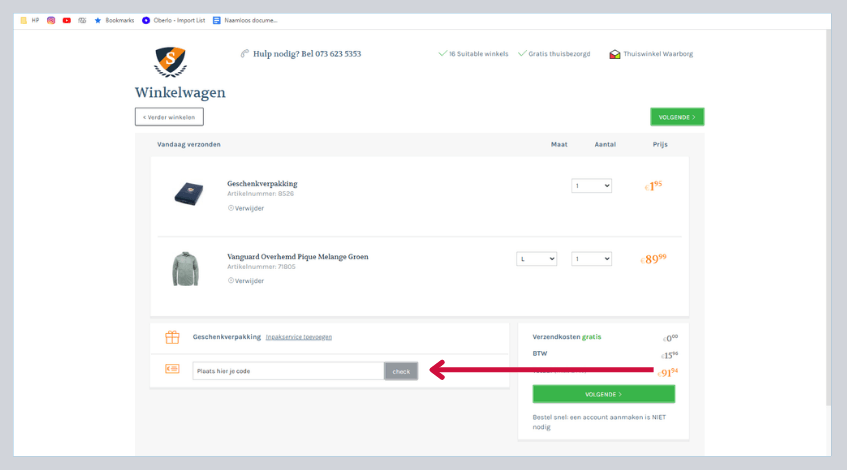This screenshot has height=470, width=847.
Task: Remove Vanguard Overhemd with Verwijder
Action: pyautogui.click(x=248, y=281)
